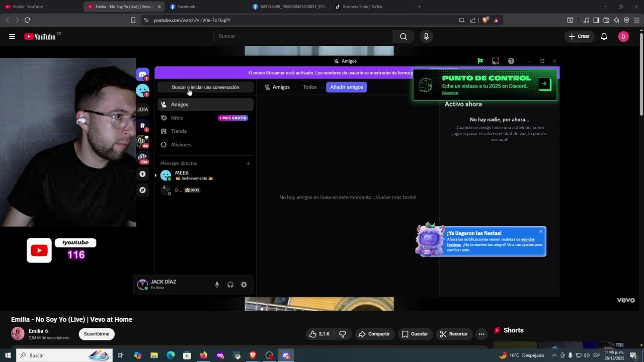Viewport: 644px width, 362px height.
Task: Dislike the video with thumbs down
Action: [x=343, y=334]
